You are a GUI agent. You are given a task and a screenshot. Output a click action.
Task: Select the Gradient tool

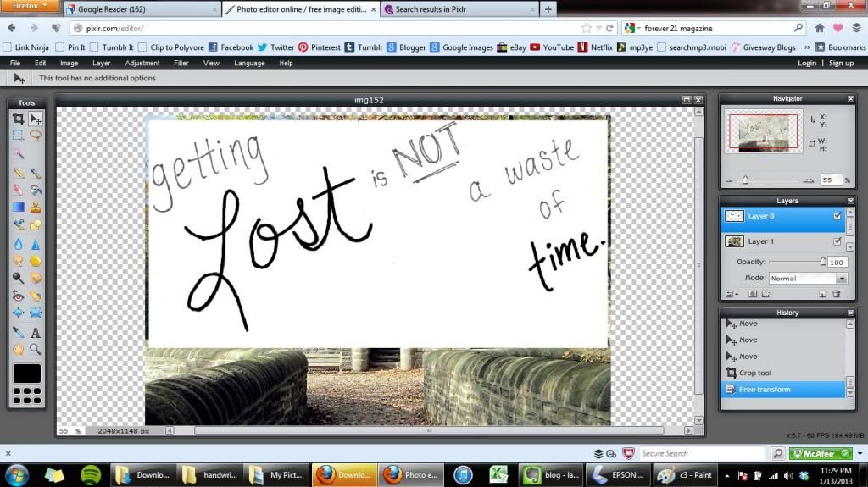18,207
